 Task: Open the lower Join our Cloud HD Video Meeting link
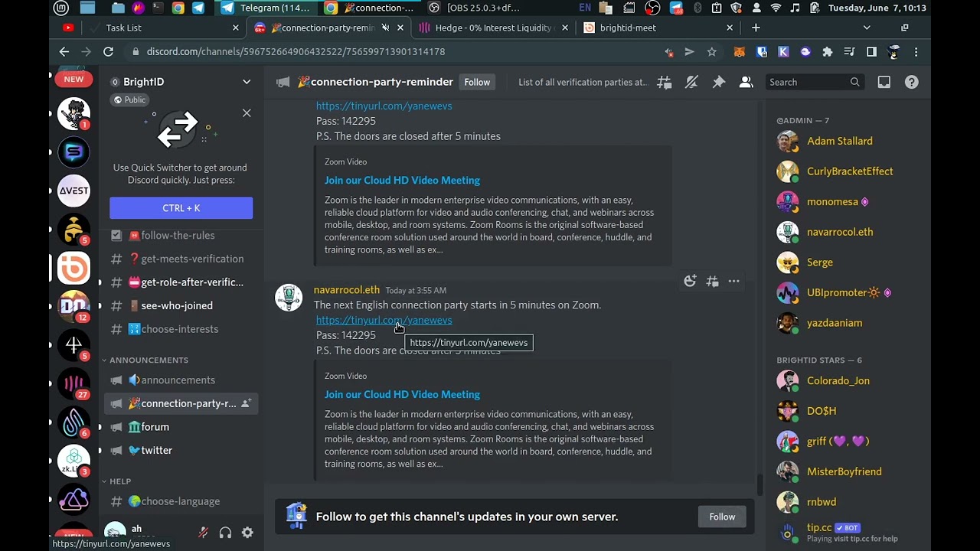402,394
